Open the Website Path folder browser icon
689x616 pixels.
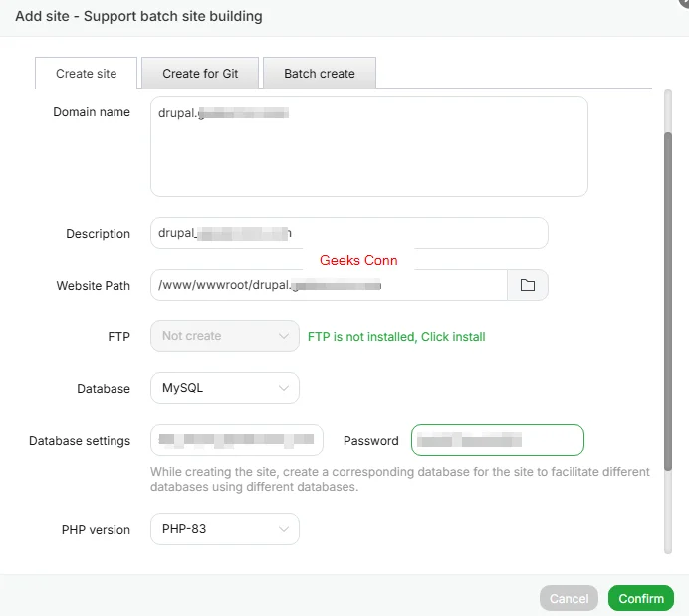point(528,285)
